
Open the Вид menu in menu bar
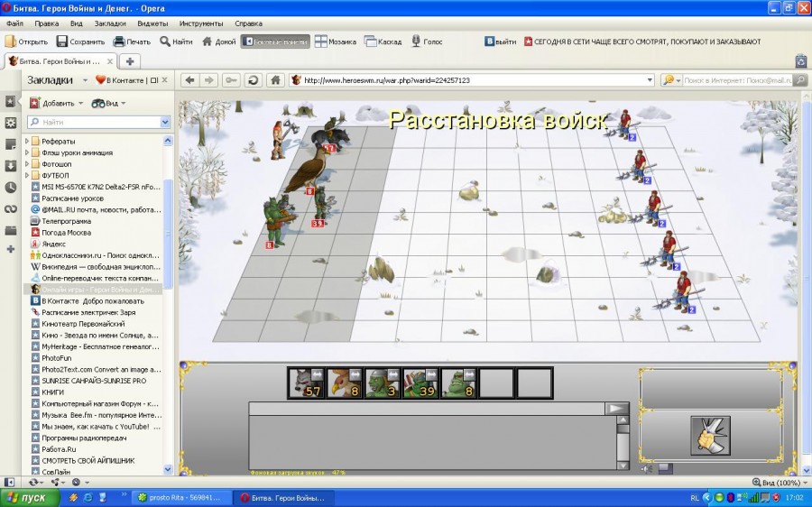76,23
